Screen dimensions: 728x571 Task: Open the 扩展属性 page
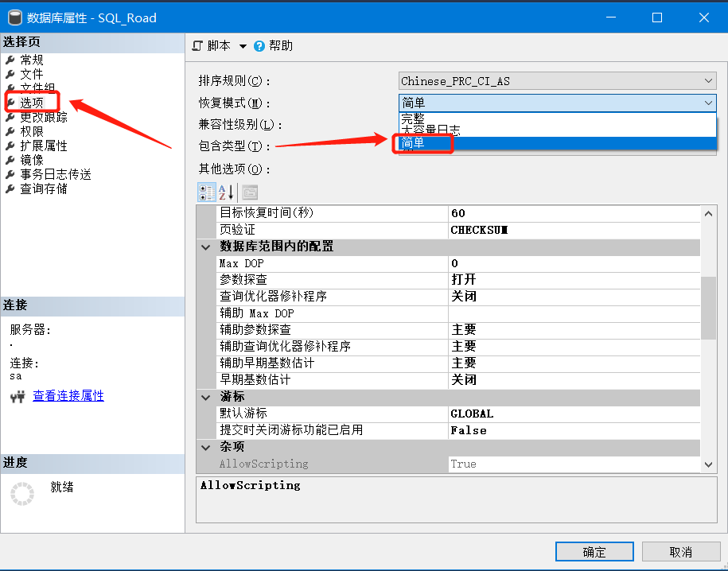click(x=44, y=146)
